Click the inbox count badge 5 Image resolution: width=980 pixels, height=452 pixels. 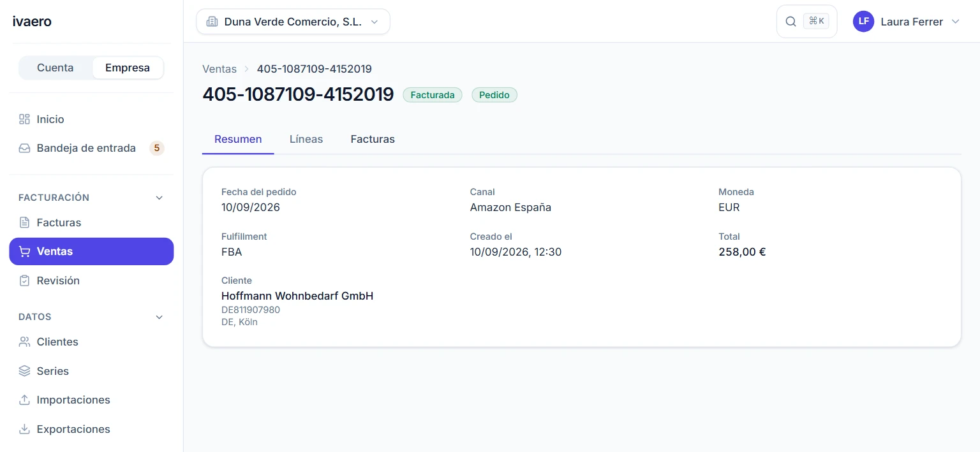pyautogui.click(x=156, y=148)
